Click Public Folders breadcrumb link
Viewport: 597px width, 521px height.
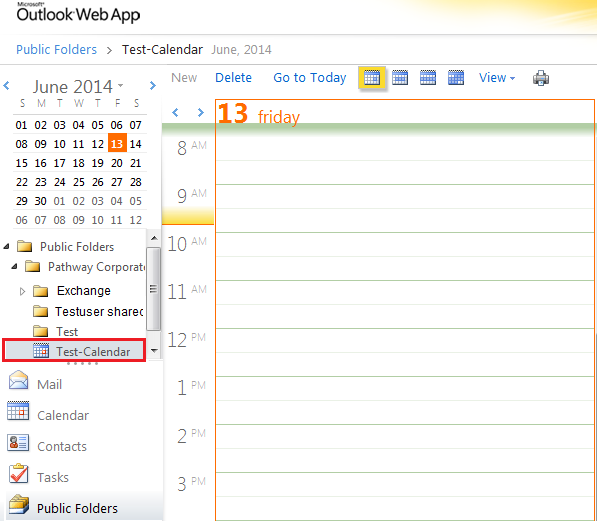(x=56, y=50)
